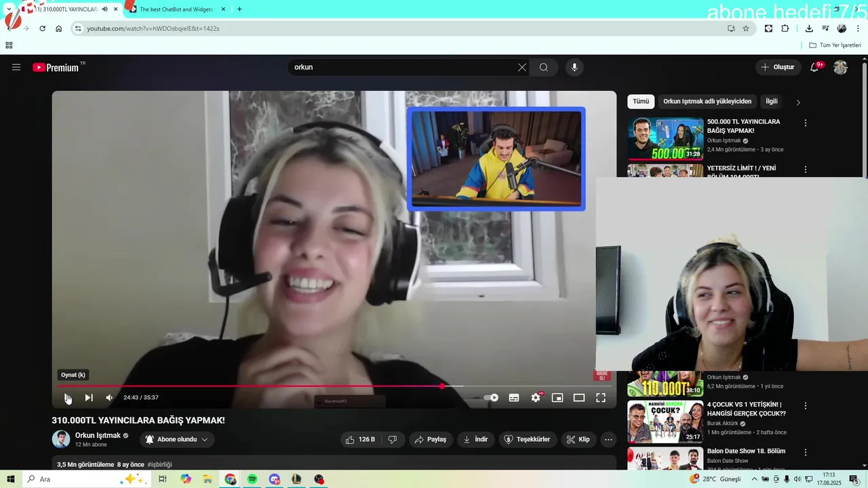Install app icon in the address bar
868x488 pixels.
click(731, 28)
